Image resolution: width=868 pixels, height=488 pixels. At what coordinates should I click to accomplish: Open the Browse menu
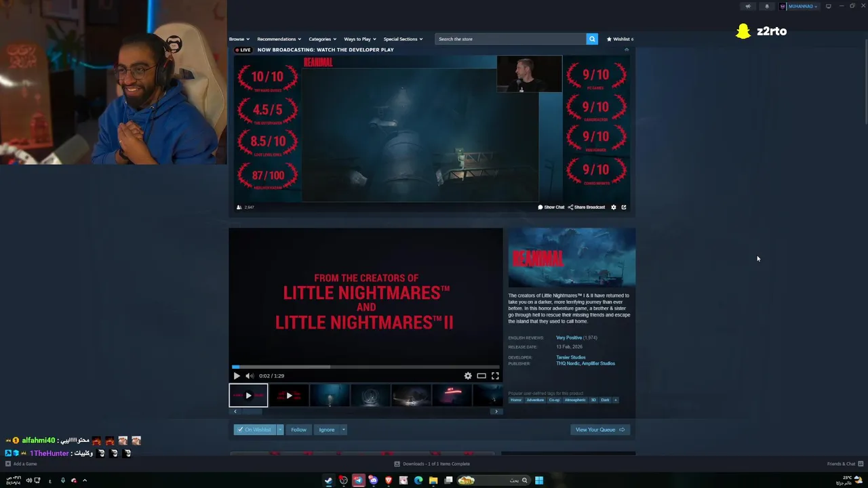pyautogui.click(x=239, y=39)
